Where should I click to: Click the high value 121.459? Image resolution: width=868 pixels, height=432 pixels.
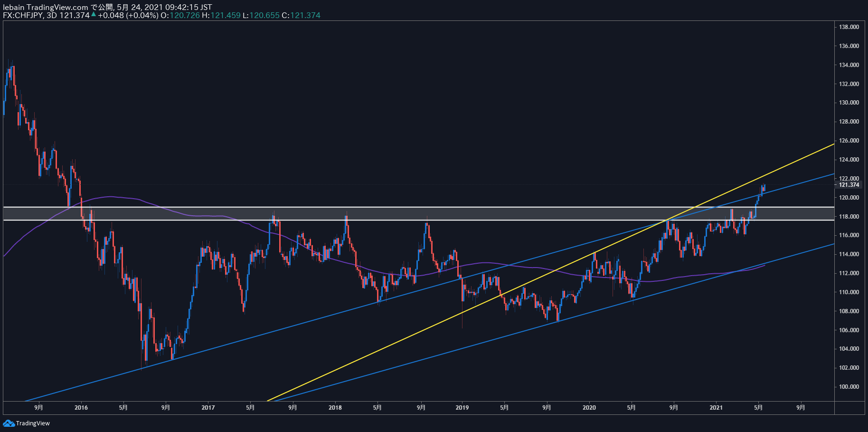pos(226,15)
